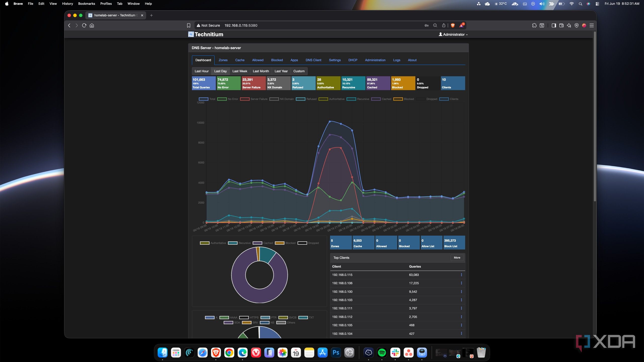Screen dimensions: 644x362
Task: Open the Profiles menu in the menu bar
Action: pyautogui.click(x=106, y=4)
